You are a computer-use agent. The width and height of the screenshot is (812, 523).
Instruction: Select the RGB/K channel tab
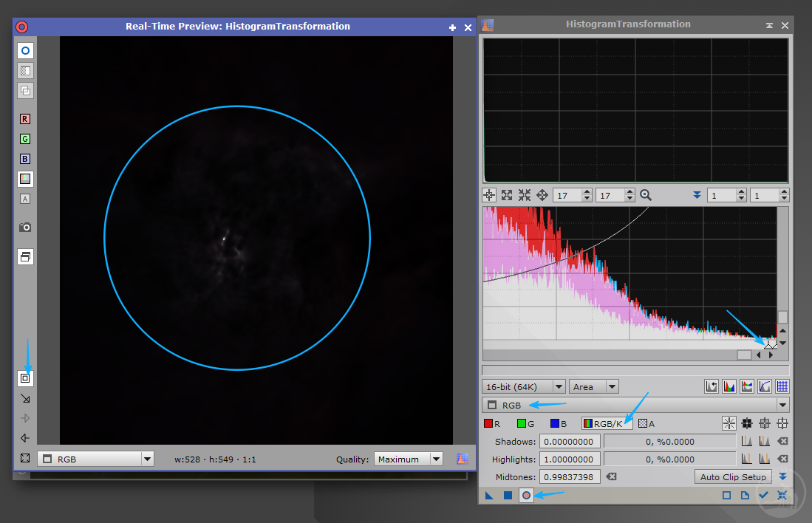pyautogui.click(x=607, y=423)
